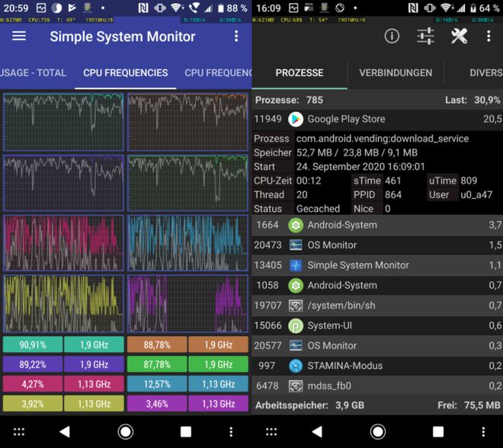This screenshot has width=503, height=448.
Task: Tap the teal 1,9 GHz frequency box
Action: [x=94, y=344]
